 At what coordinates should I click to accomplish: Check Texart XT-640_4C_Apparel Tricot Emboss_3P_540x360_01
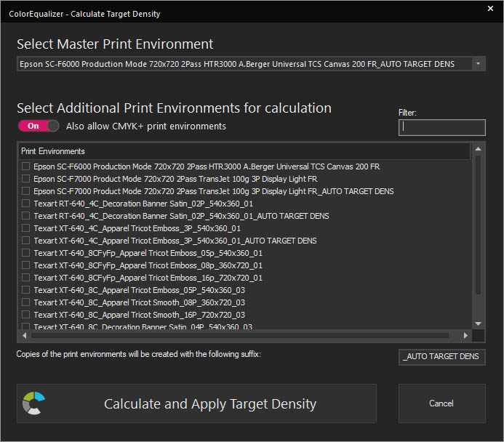(x=25, y=228)
